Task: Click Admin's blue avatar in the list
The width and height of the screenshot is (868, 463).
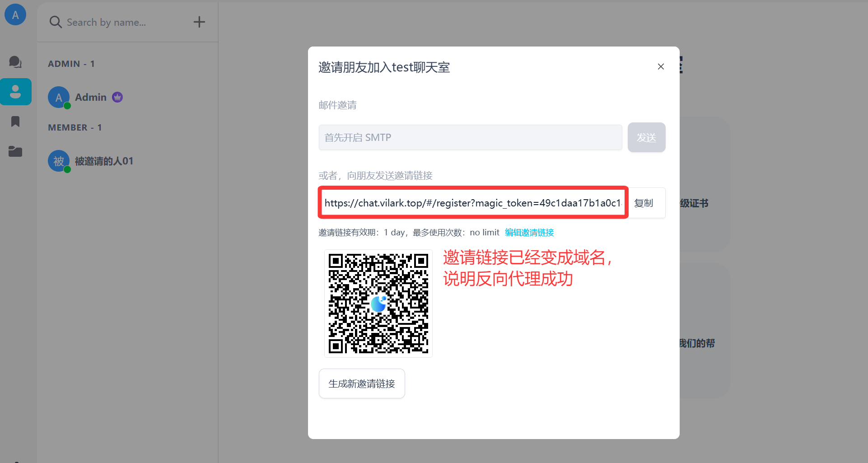Action: pyautogui.click(x=59, y=98)
